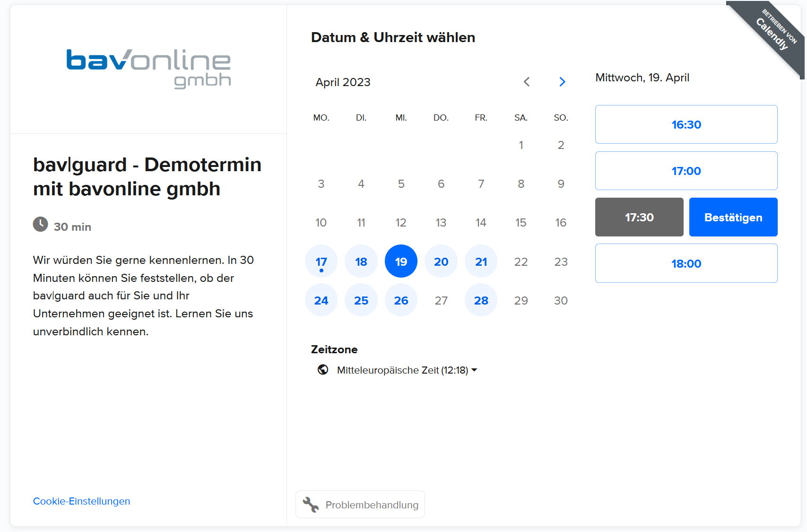Click the 'SO.' weekday header
Viewport: 807px width, 532px height.
[561, 118]
